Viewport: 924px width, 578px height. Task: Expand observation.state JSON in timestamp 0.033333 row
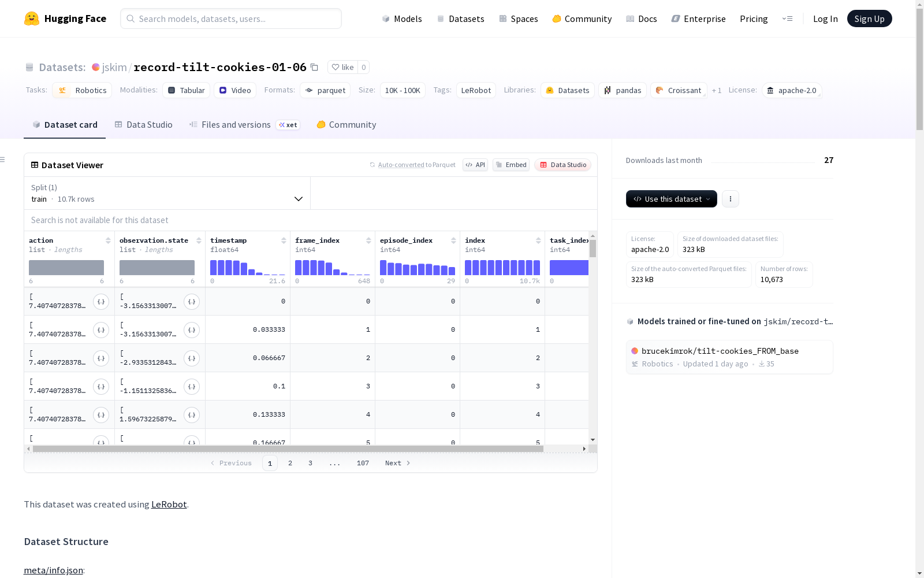click(x=192, y=330)
